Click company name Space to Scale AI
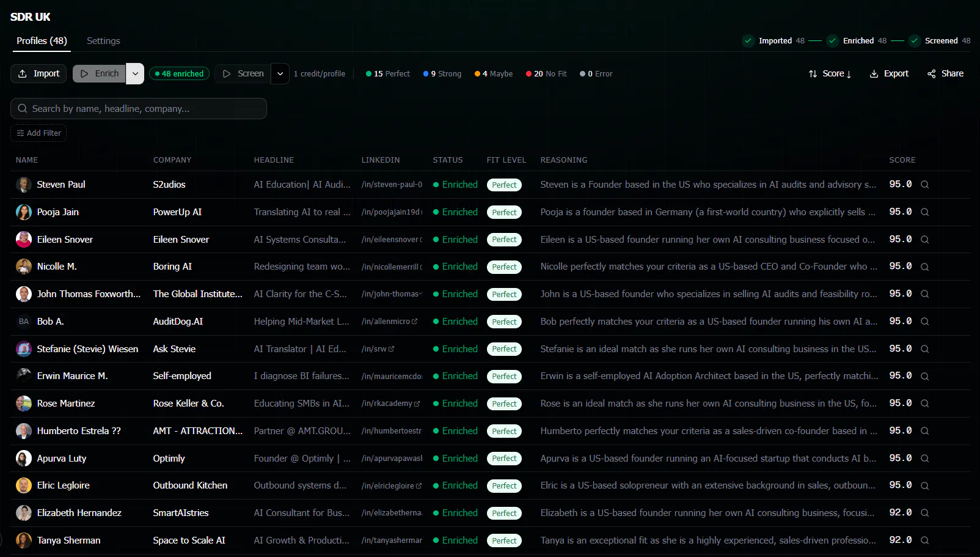 [189, 540]
